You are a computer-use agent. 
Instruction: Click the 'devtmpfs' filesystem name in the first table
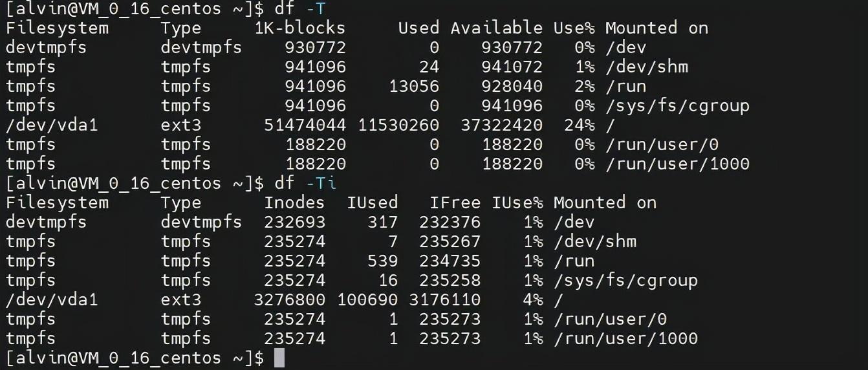(x=46, y=47)
